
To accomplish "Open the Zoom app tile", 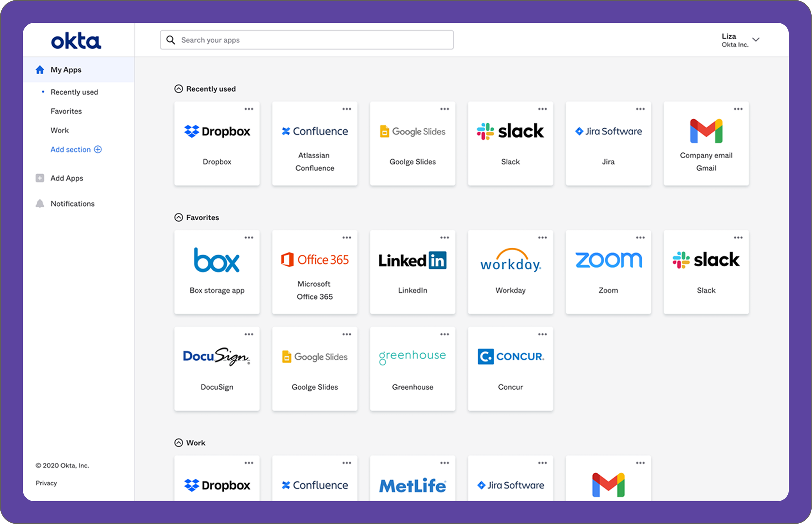I will (x=608, y=272).
